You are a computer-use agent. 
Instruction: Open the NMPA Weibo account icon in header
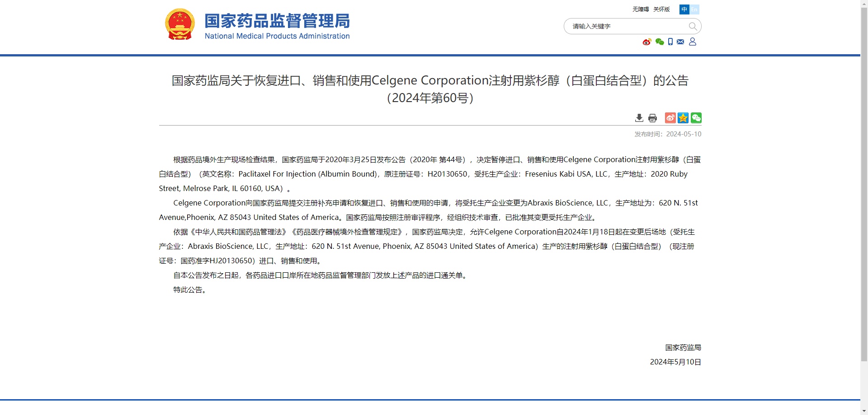point(646,42)
